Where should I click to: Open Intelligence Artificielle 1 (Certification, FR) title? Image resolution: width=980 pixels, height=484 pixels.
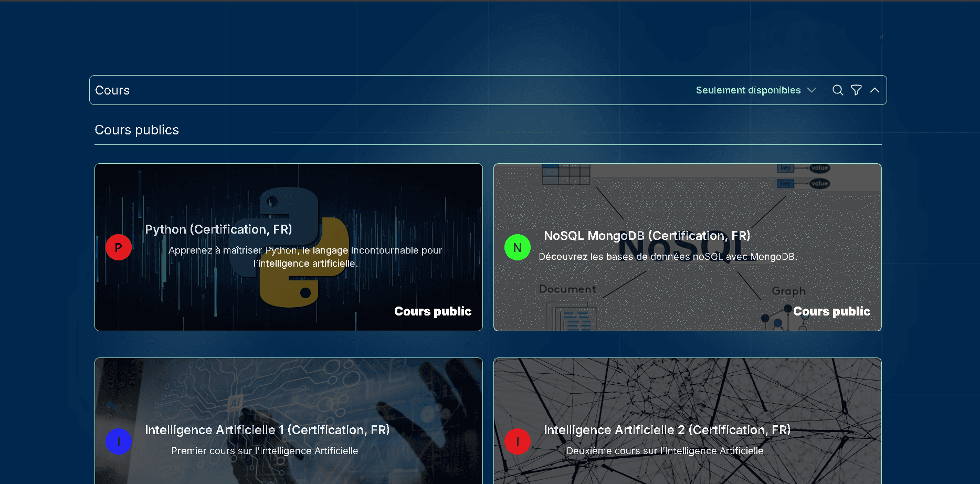point(267,430)
